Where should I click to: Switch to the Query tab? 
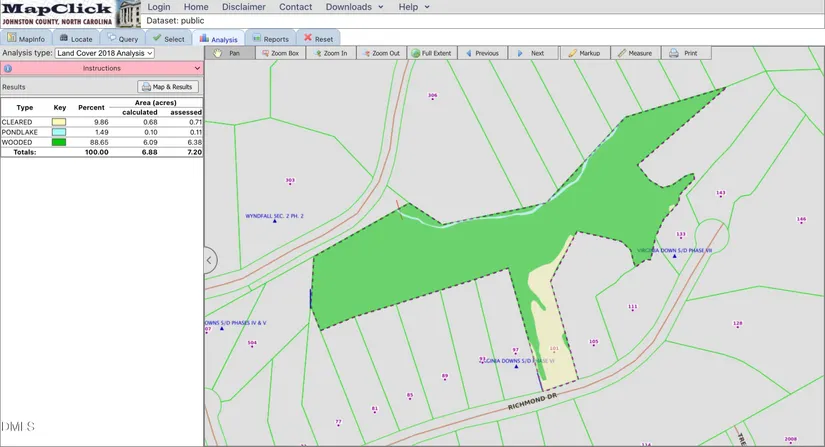click(x=122, y=39)
